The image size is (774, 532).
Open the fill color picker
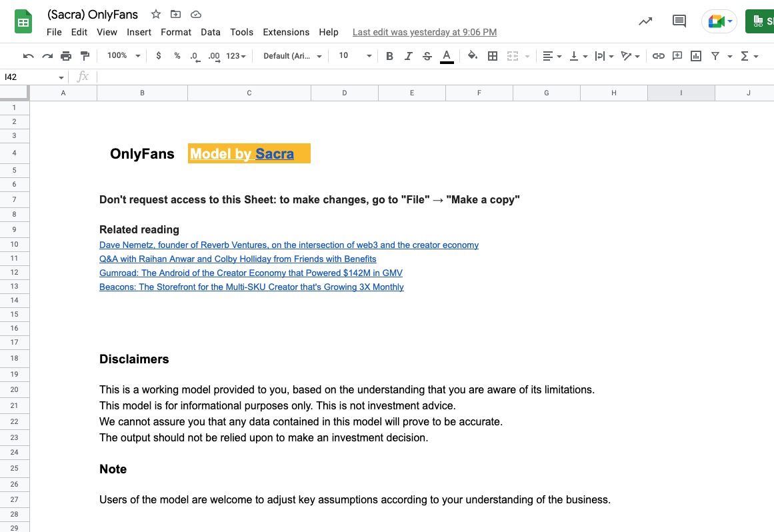tap(473, 56)
